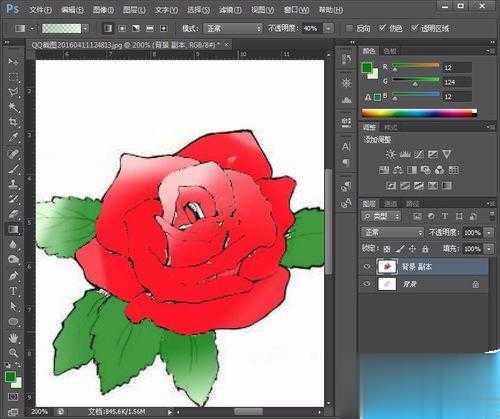This screenshot has height=419, width=500.
Task: Open the Character panel (A icon)
Action: coord(346,147)
